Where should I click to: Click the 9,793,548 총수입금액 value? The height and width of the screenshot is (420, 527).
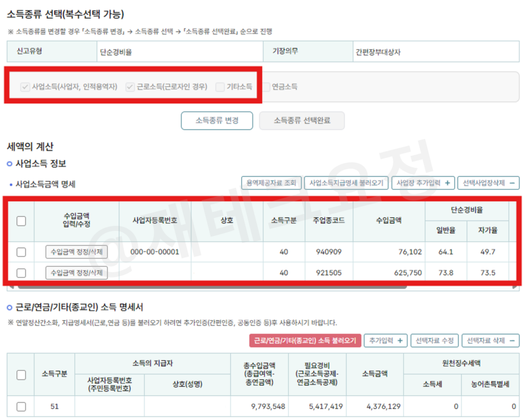(x=268, y=407)
